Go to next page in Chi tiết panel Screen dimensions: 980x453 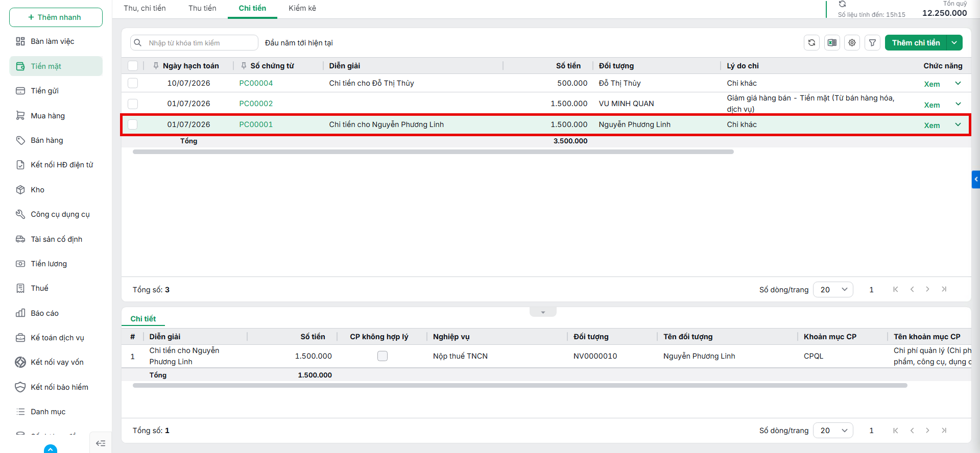tap(927, 430)
